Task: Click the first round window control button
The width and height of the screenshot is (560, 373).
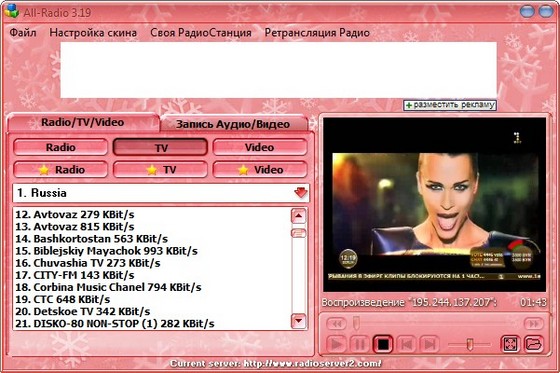Action: (527, 11)
